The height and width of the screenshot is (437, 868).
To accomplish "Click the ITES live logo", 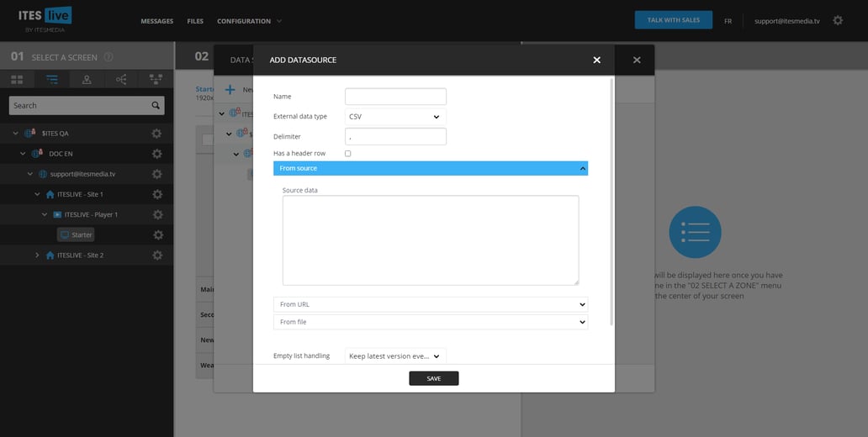I will (45, 19).
